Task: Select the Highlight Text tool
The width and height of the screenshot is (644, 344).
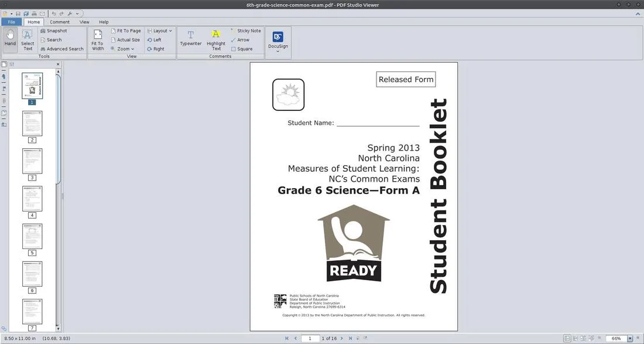Action: coord(215,39)
